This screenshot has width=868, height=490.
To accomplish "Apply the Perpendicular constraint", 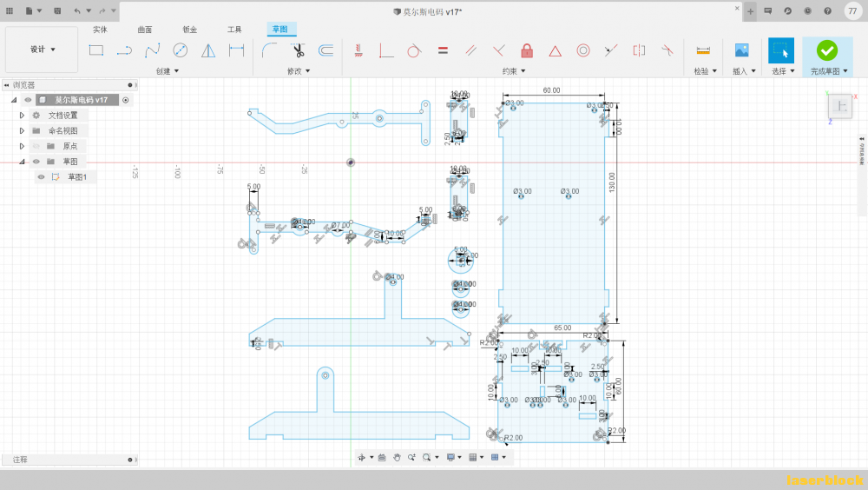I will (499, 50).
